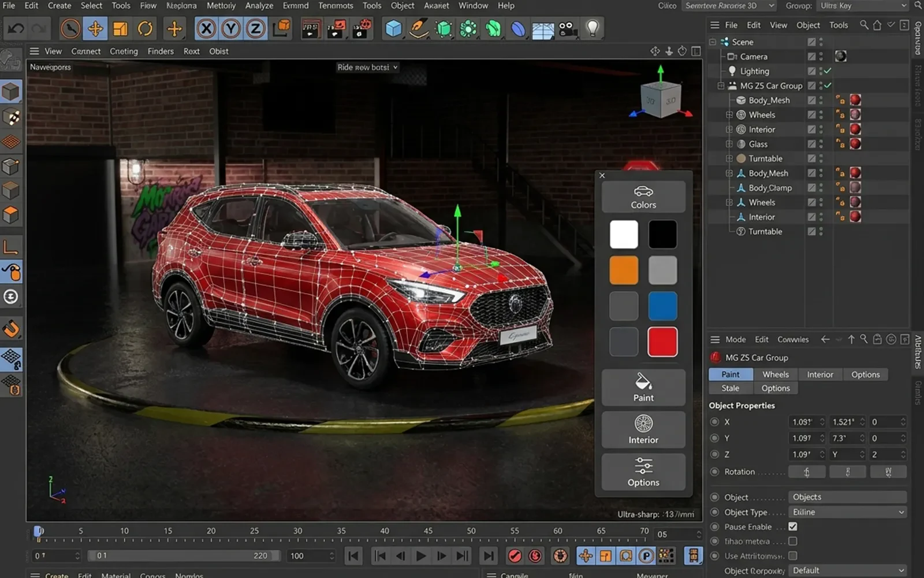Toggle Pause Enable checkbox
This screenshot has height=578, width=924.
click(x=793, y=527)
